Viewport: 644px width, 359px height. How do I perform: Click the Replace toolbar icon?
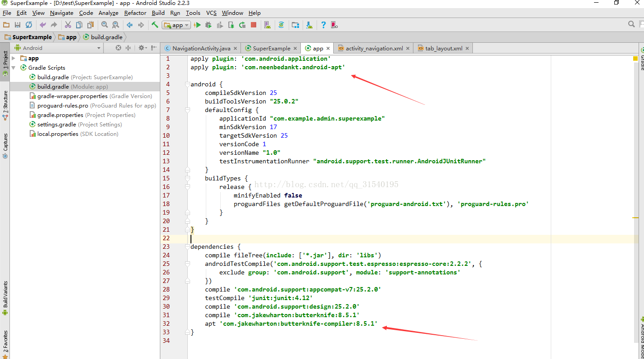click(116, 25)
